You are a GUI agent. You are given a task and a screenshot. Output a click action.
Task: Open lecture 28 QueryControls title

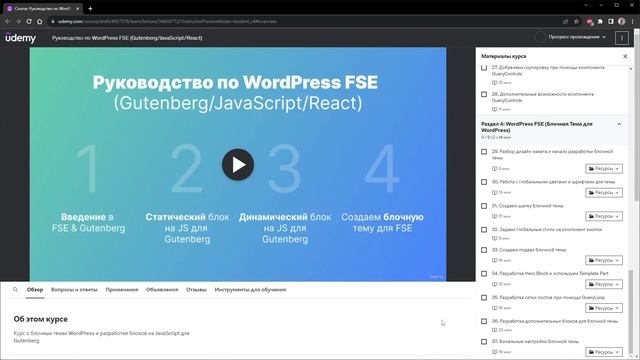[x=543, y=97]
